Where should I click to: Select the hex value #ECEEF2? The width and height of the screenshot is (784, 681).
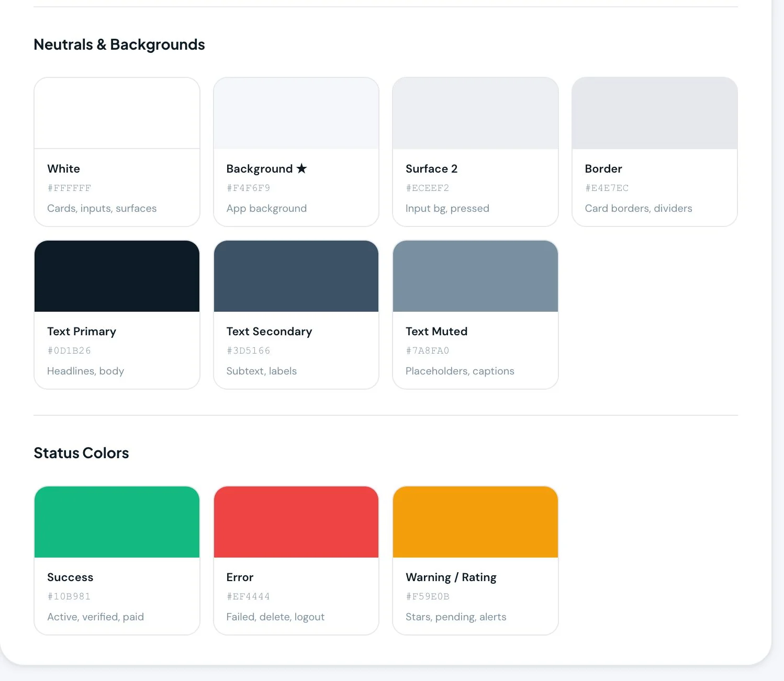pyautogui.click(x=428, y=188)
